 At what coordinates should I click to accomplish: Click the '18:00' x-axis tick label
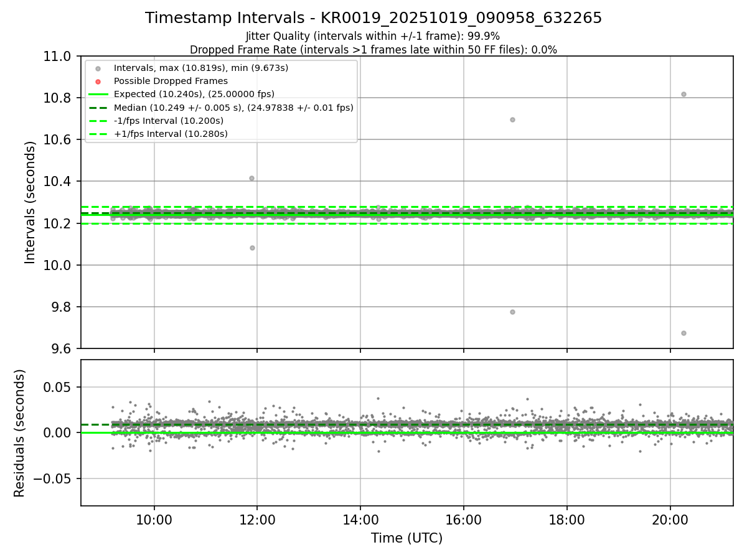pos(566,520)
